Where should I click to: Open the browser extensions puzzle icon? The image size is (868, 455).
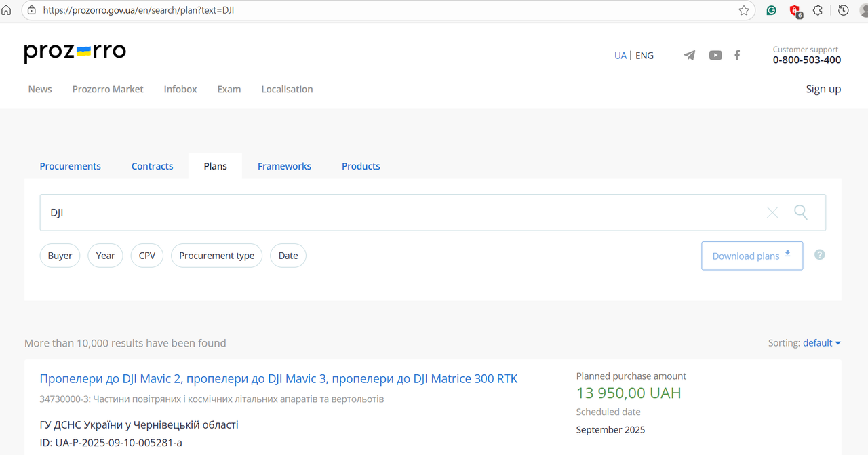pos(818,10)
